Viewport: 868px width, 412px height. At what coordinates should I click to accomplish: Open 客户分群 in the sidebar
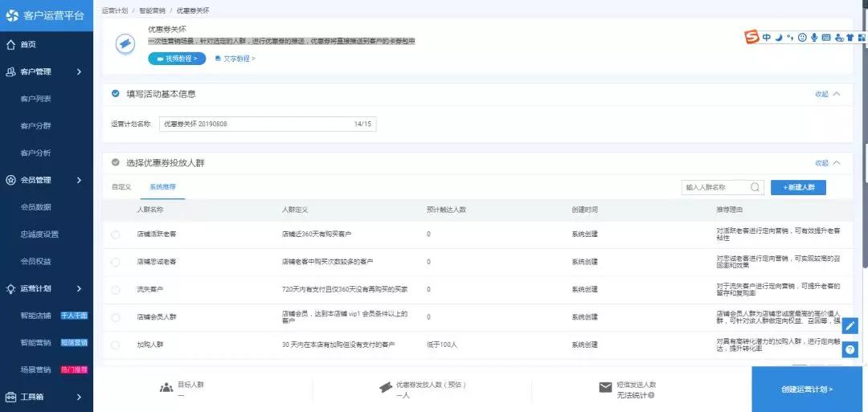tap(36, 126)
